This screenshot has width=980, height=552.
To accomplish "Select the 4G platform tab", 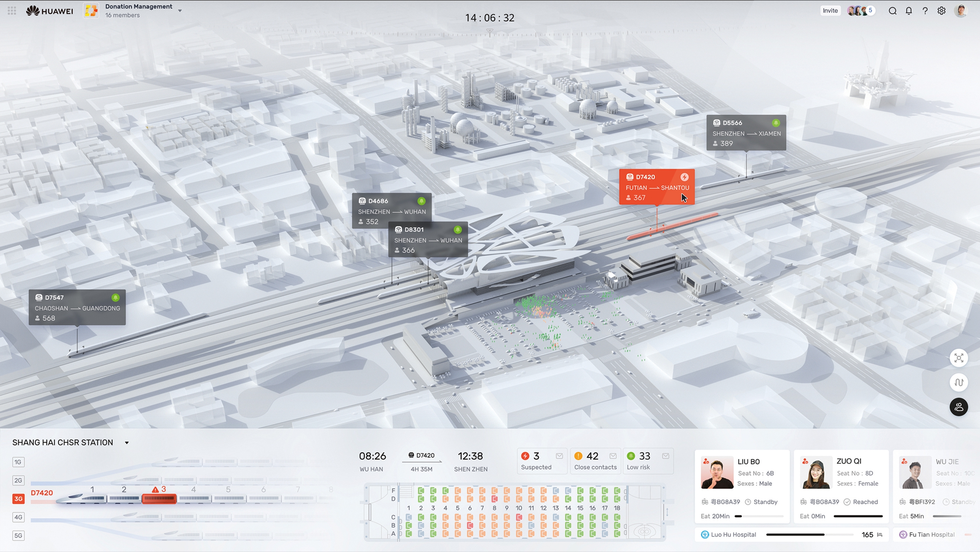I will (x=18, y=517).
